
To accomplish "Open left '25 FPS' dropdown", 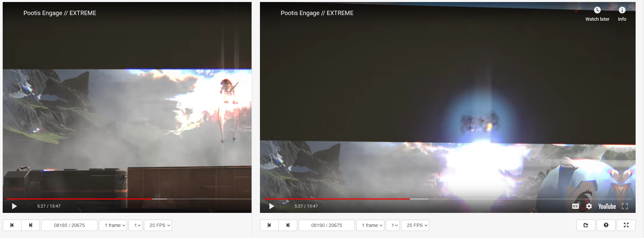I will coord(158,225).
